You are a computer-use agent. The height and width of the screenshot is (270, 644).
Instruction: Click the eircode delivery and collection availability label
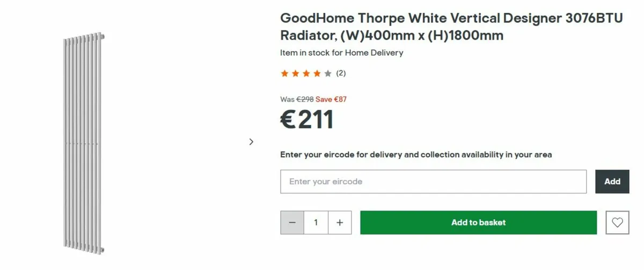[x=416, y=155]
